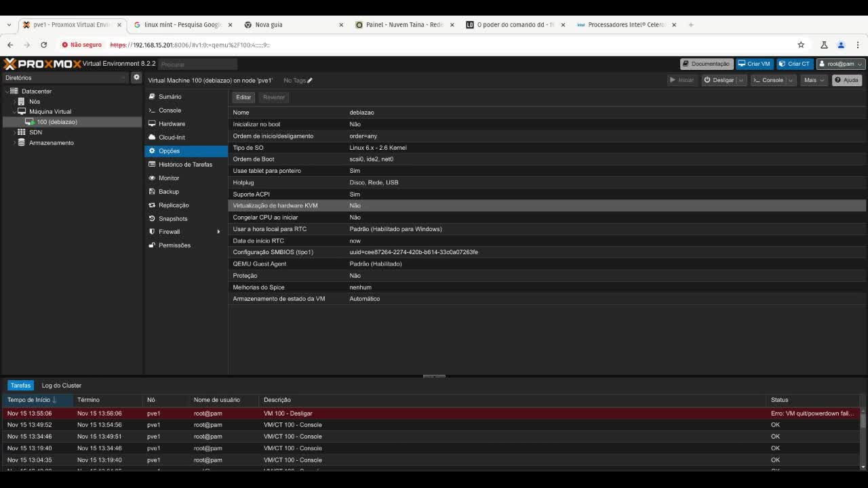This screenshot has width=868, height=488.
Task: Open a new browser tab
Action: (691, 24)
